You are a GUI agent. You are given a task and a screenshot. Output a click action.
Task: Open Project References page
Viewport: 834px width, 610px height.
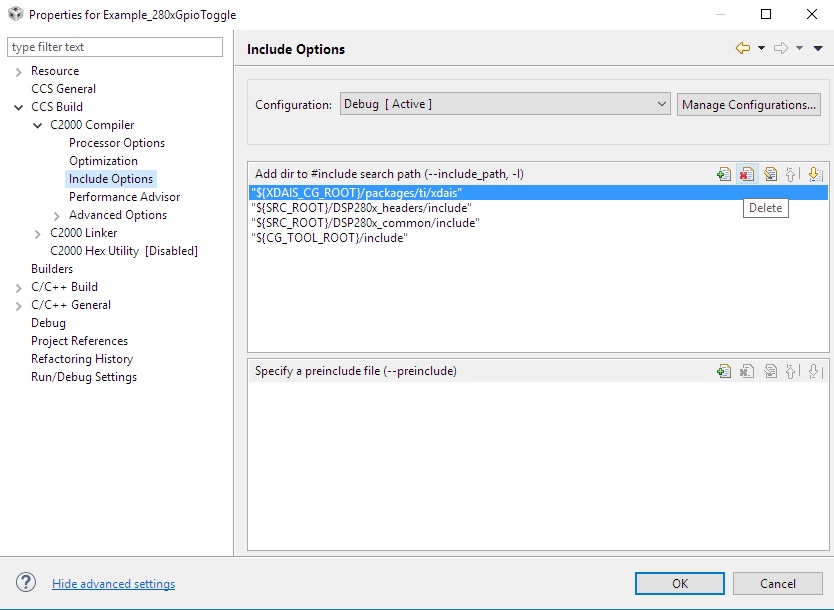click(x=79, y=341)
